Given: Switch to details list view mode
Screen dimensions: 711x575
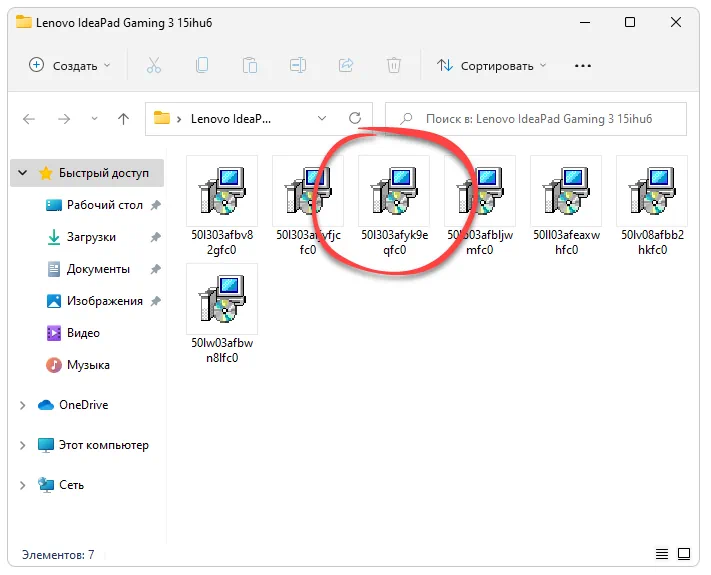Looking at the screenshot, I should point(663,553).
